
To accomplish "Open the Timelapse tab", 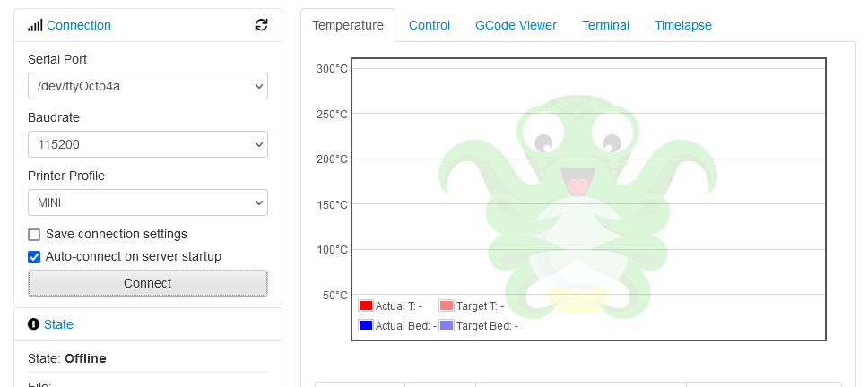I will click(683, 25).
